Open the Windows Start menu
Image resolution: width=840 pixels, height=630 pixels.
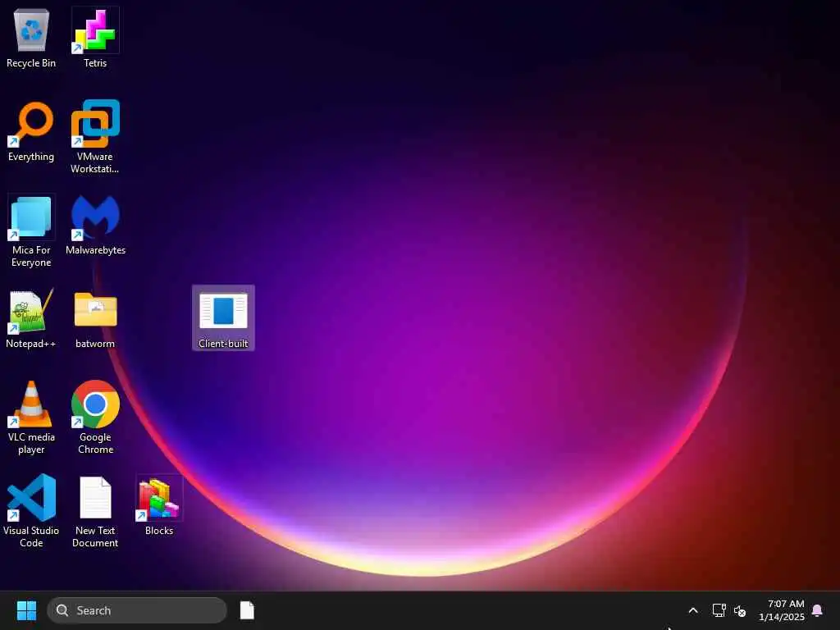[x=26, y=610]
